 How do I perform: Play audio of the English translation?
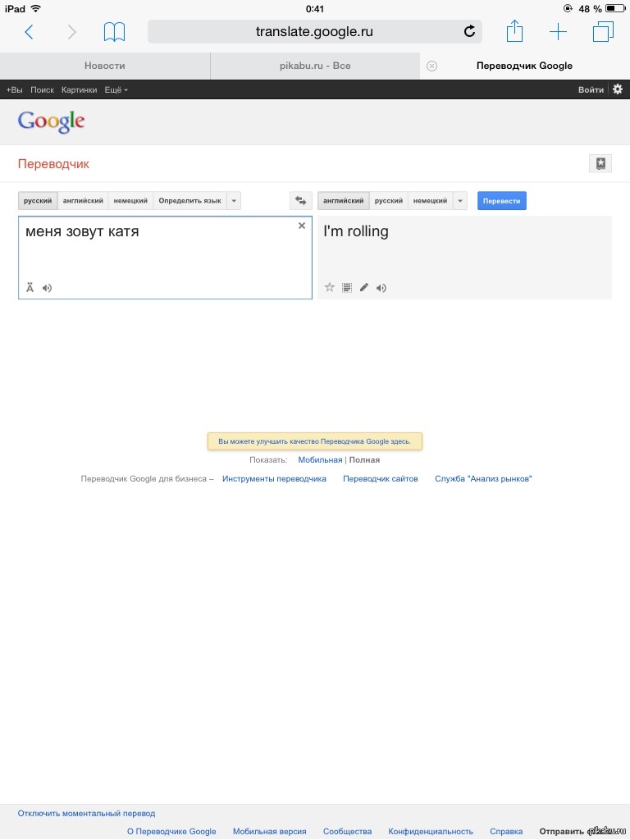[x=381, y=288]
